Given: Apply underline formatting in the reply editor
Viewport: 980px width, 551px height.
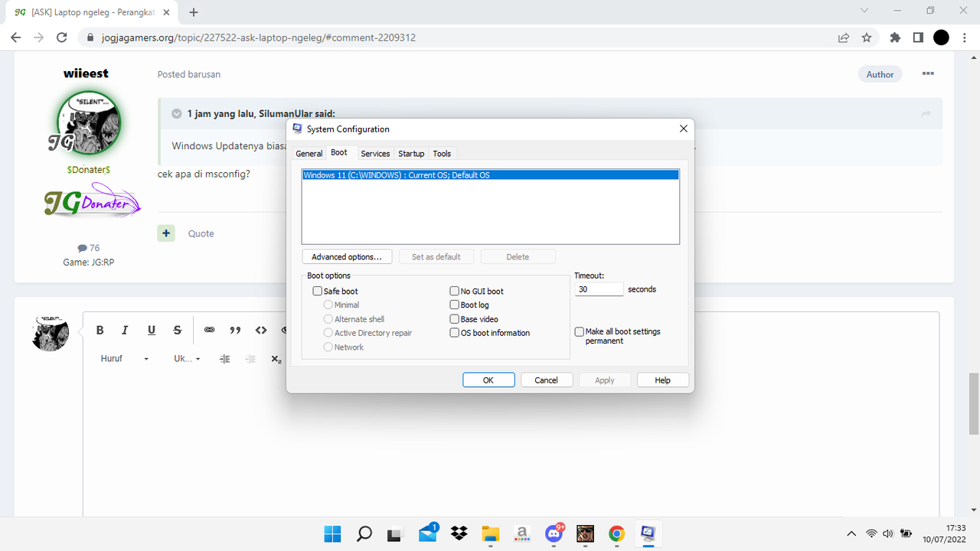Looking at the screenshot, I should [x=152, y=330].
